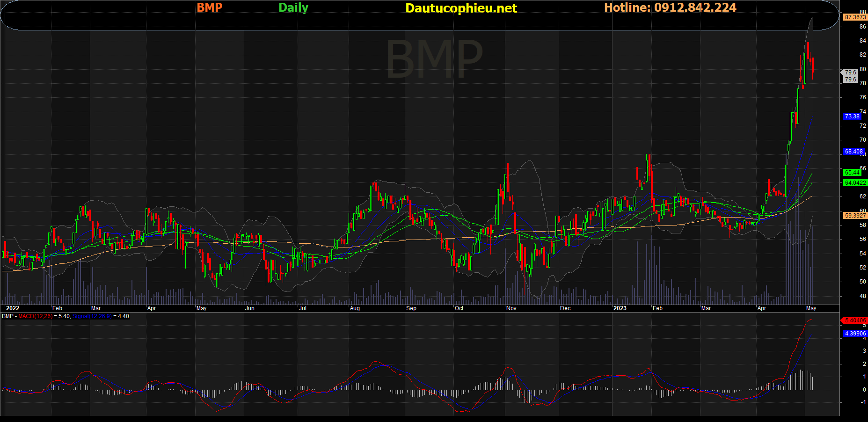Select the blue 73.38 price axis label
This screenshot has width=868, height=422.
point(852,116)
